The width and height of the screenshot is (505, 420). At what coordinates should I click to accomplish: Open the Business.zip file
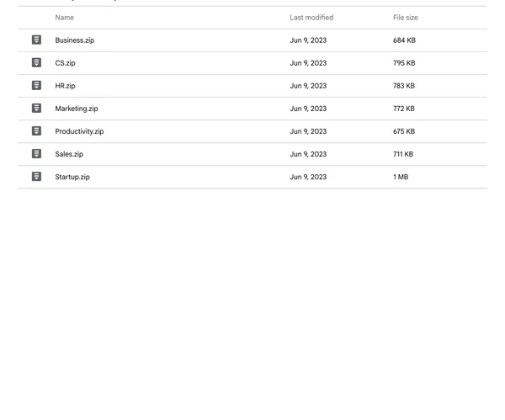(75, 40)
